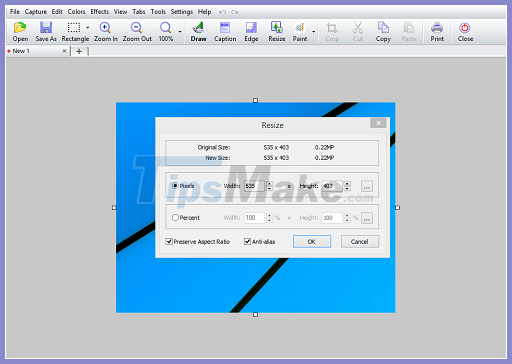
Task: Click the Undo arrow in menu bar
Action: (x=222, y=12)
